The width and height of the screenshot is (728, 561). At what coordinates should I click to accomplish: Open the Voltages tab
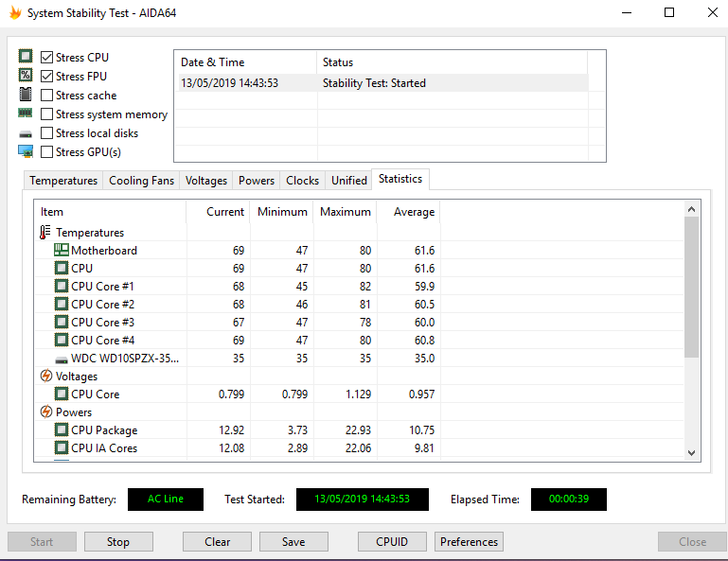coord(206,181)
